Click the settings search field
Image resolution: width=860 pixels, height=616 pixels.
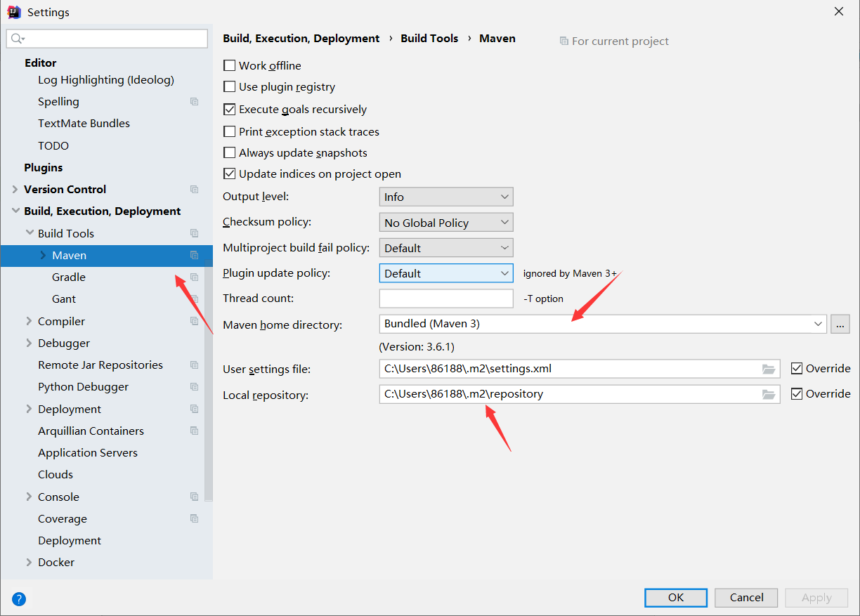coord(107,39)
